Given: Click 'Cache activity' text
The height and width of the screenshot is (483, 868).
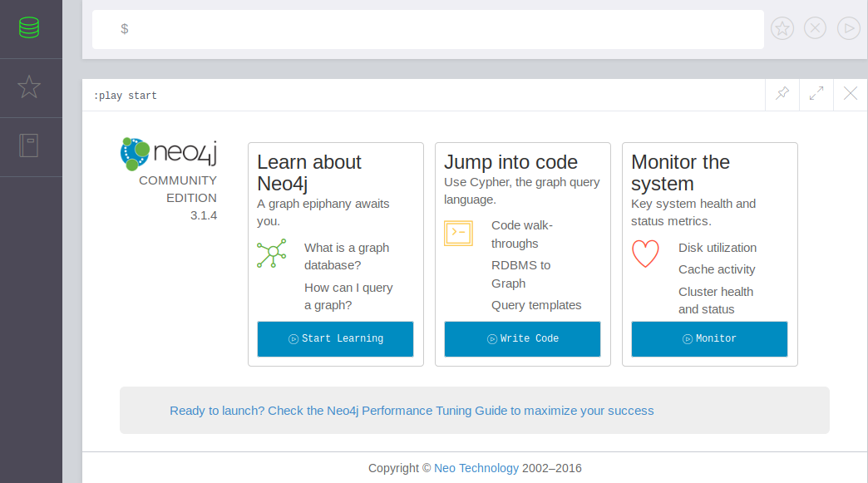Looking at the screenshot, I should pyautogui.click(x=717, y=269).
